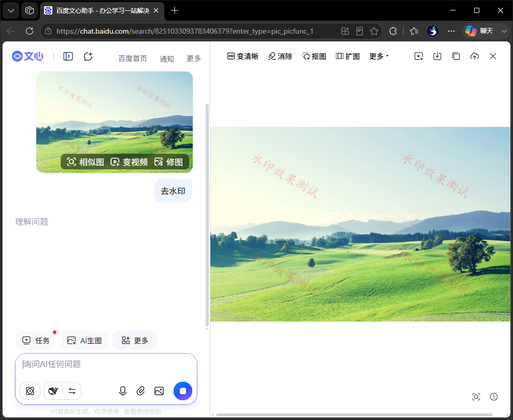Switch model with the swap arrows icon
Image resolution: width=513 pixels, height=420 pixels.
pyautogui.click(x=72, y=391)
